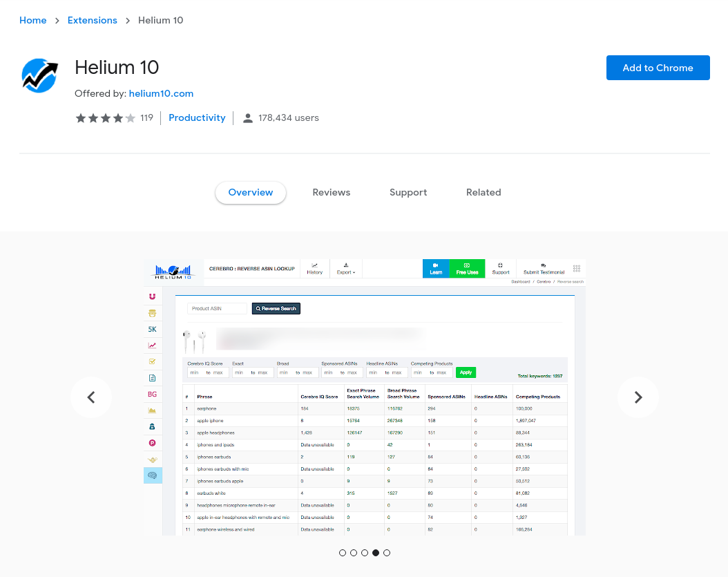Click the BG icon in the preview sidebar
This screenshot has width=728, height=577.
point(152,395)
